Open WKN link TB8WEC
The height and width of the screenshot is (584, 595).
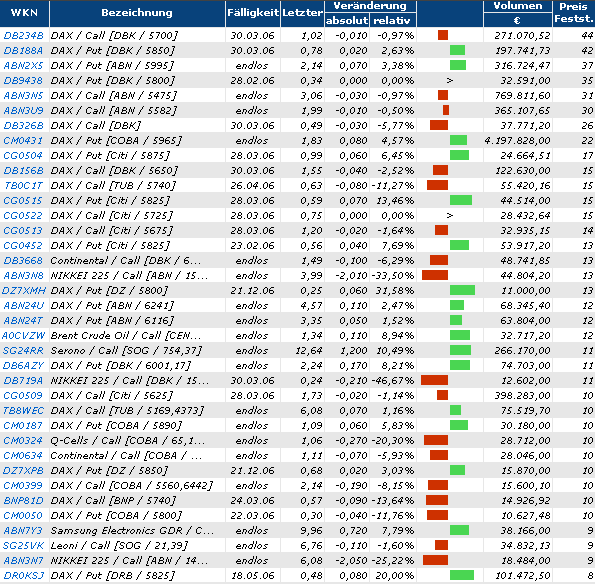click(23, 411)
